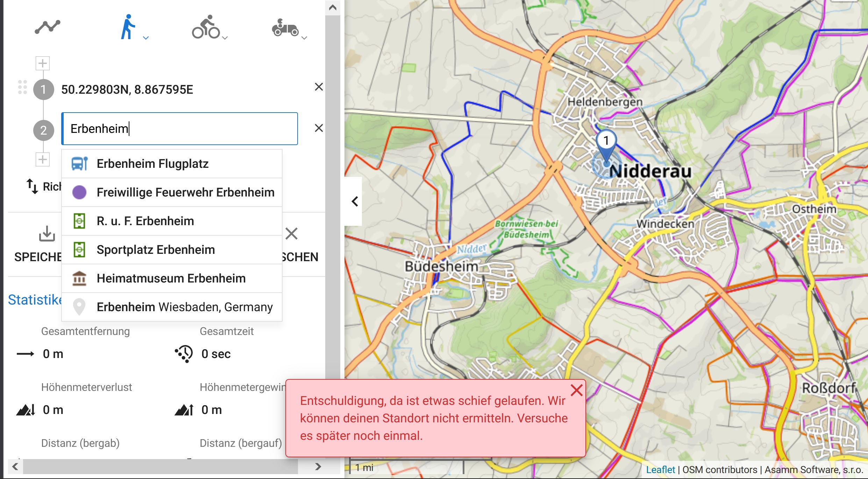Select the walking activity icon
Image resolution: width=868 pixels, height=479 pixels.
pos(128,27)
